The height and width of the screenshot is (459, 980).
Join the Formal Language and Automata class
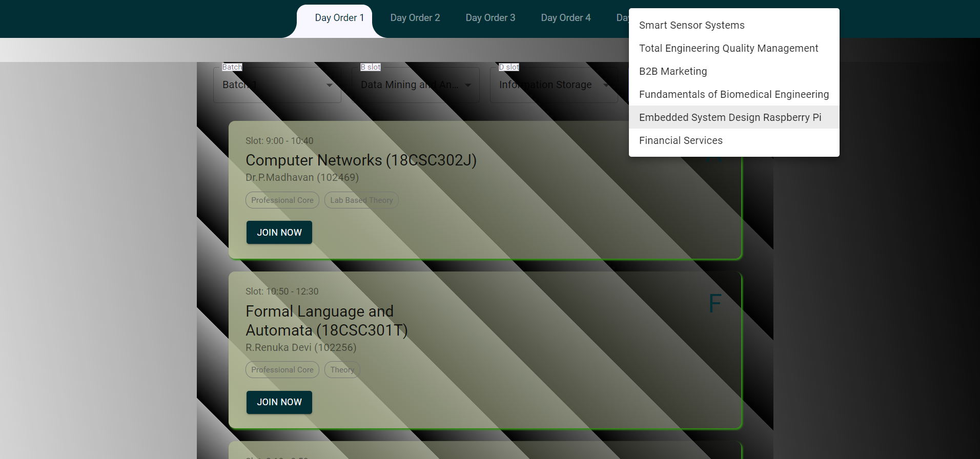click(x=279, y=402)
